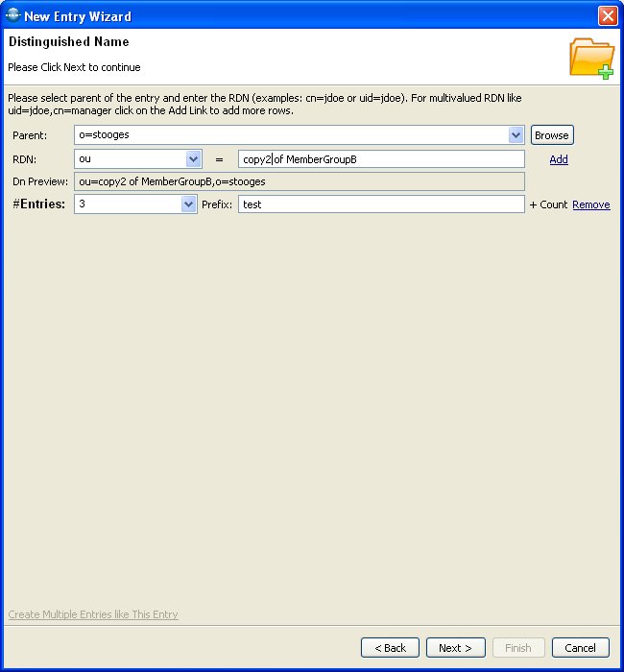Proceed with the Next > button

[x=455, y=648]
